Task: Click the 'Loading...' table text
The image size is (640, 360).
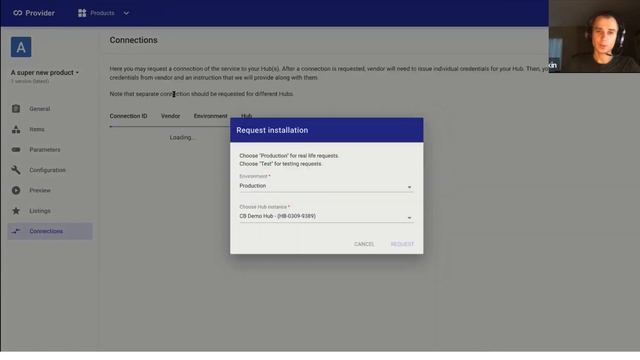Action: coord(182,138)
